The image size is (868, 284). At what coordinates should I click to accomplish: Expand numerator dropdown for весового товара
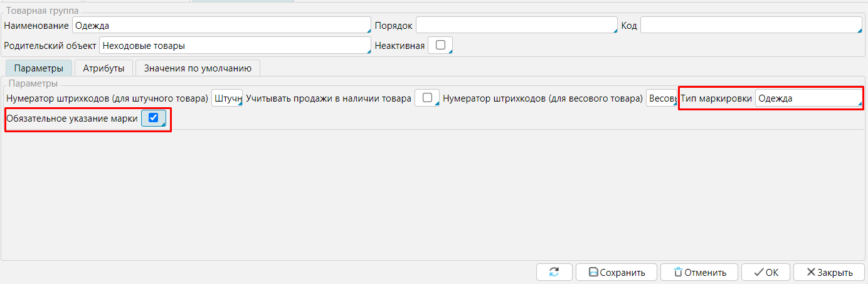[x=661, y=98]
